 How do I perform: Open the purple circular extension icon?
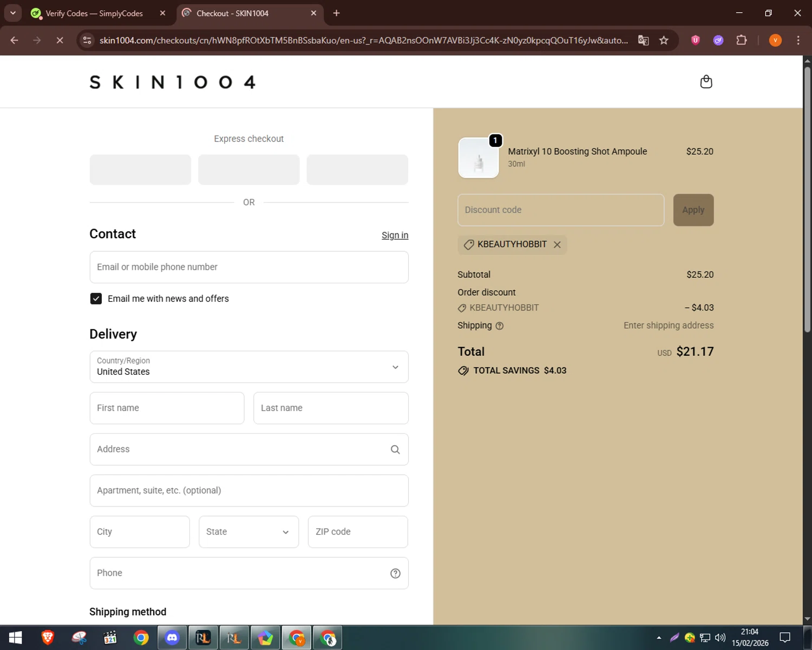pyautogui.click(x=718, y=40)
